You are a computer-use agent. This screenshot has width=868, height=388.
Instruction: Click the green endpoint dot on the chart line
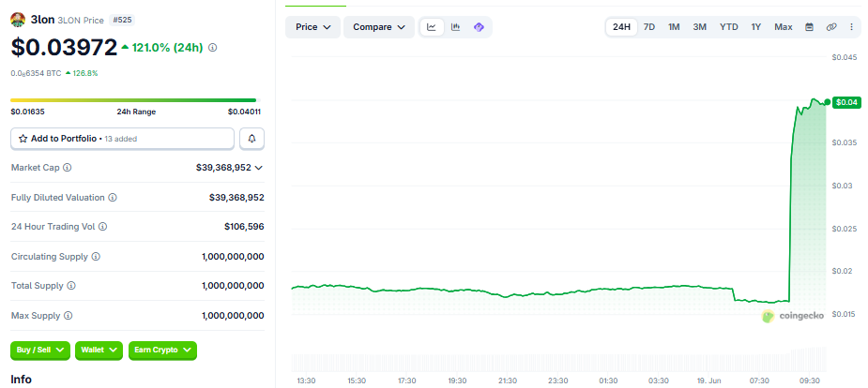coord(827,102)
